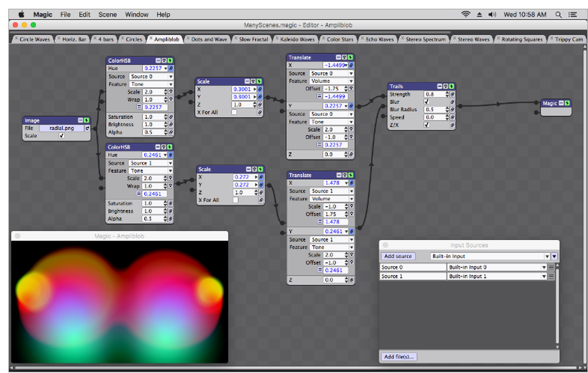The width and height of the screenshot is (588, 373).
Task: Click the link icon beside Blur Radius
Action: [452, 109]
